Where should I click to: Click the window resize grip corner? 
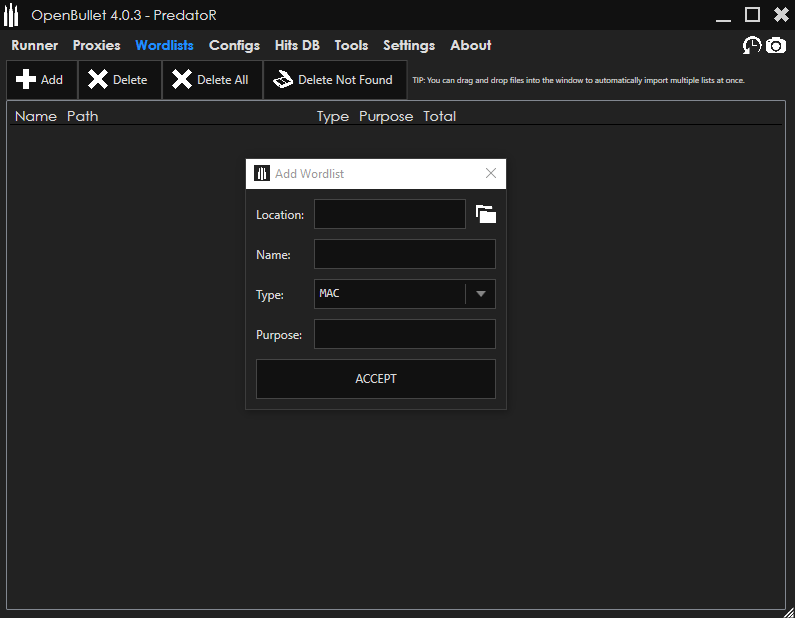click(789, 612)
